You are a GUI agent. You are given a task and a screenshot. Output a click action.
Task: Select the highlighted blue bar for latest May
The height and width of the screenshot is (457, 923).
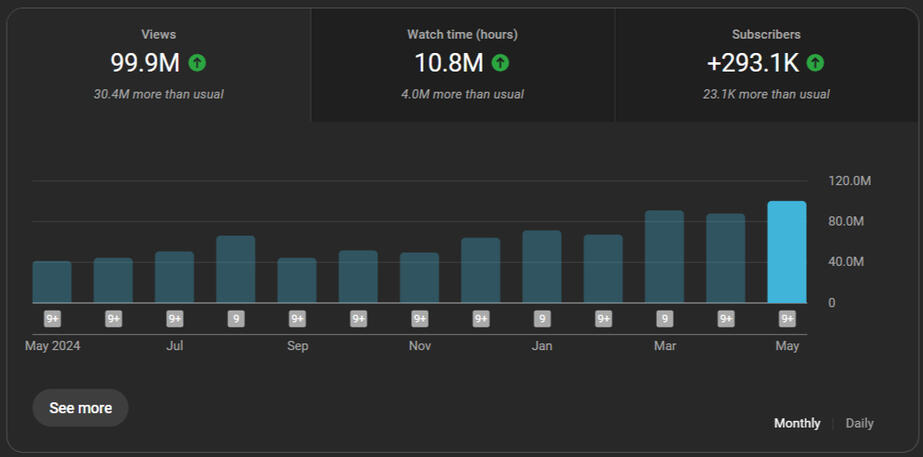pos(787,252)
